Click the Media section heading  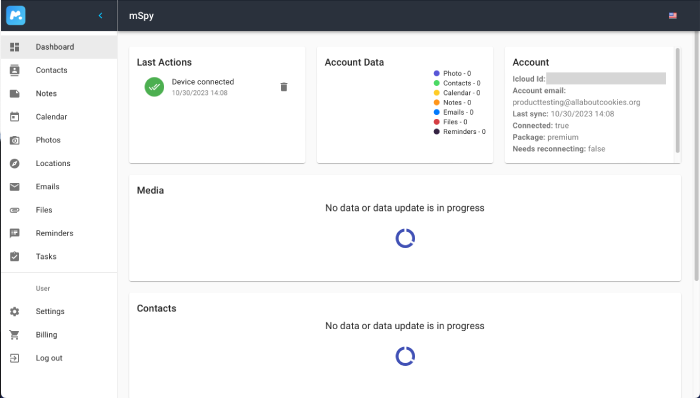pyautogui.click(x=150, y=191)
